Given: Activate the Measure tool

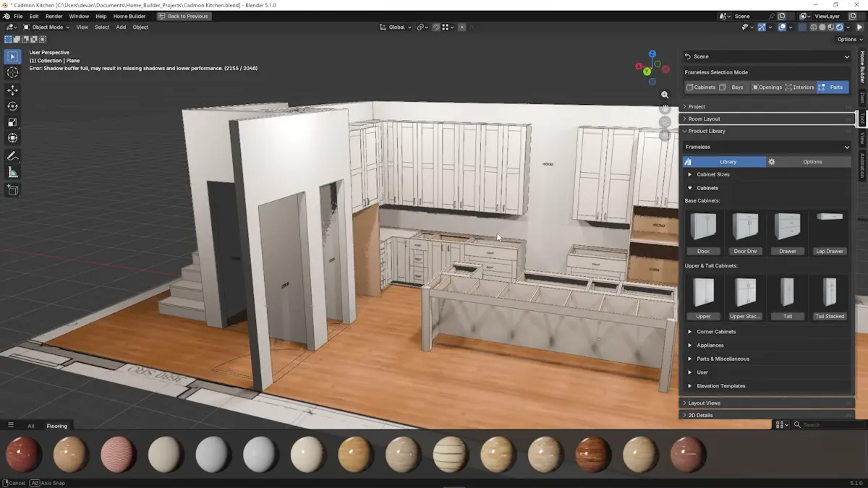Looking at the screenshot, I should click(x=12, y=172).
